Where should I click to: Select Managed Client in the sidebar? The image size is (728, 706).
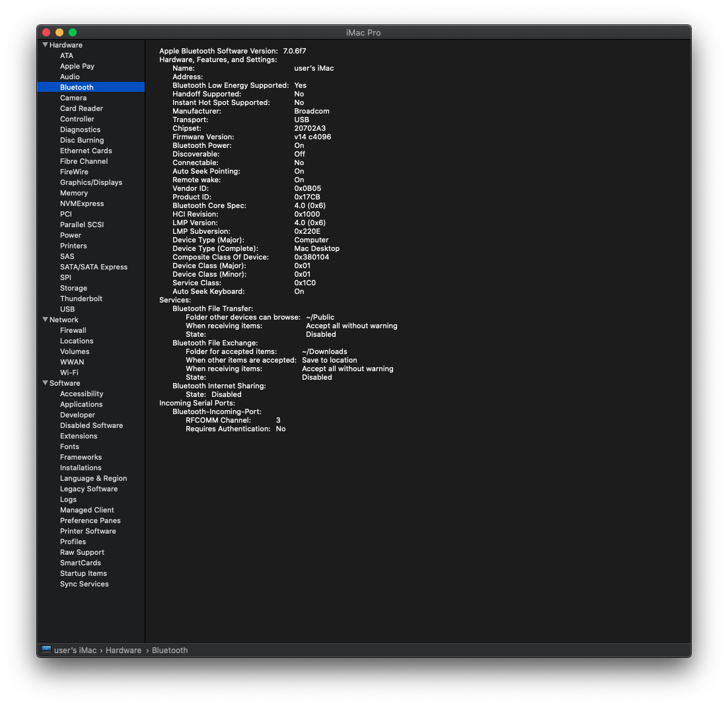coord(87,510)
